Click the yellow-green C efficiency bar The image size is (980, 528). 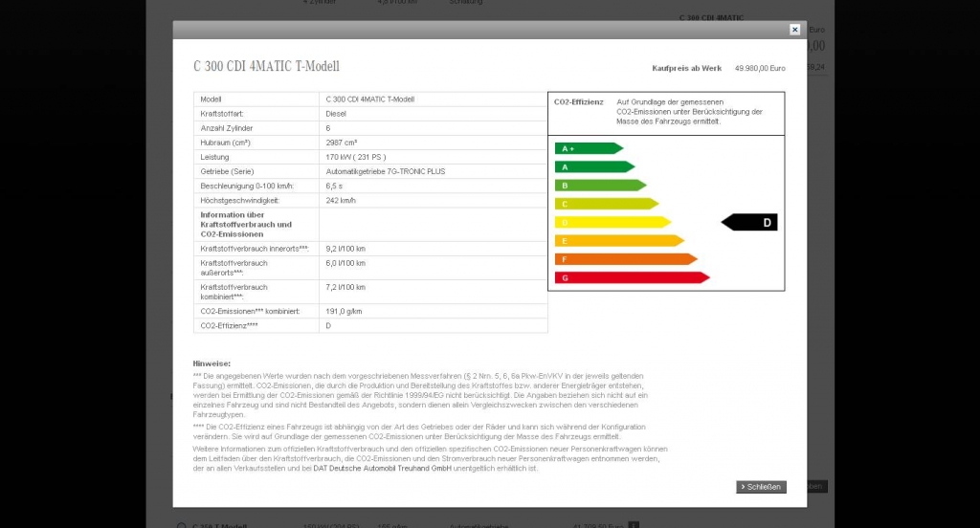click(x=606, y=204)
